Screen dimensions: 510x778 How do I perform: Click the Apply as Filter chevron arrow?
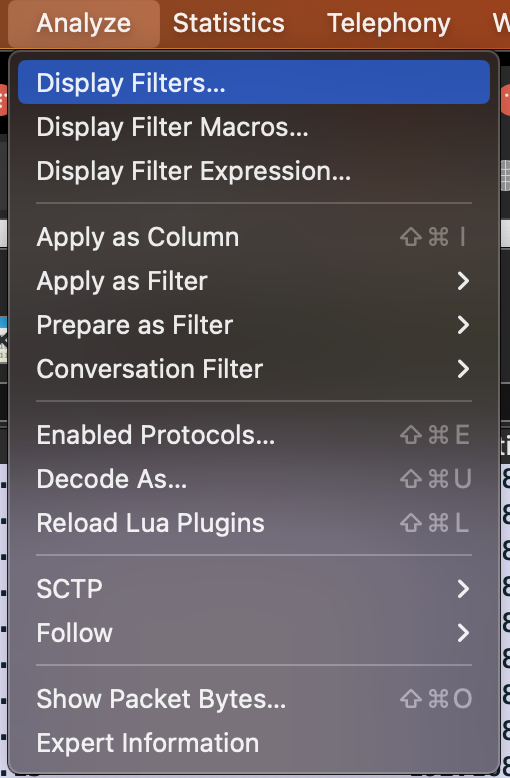click(x=463, y=281)
